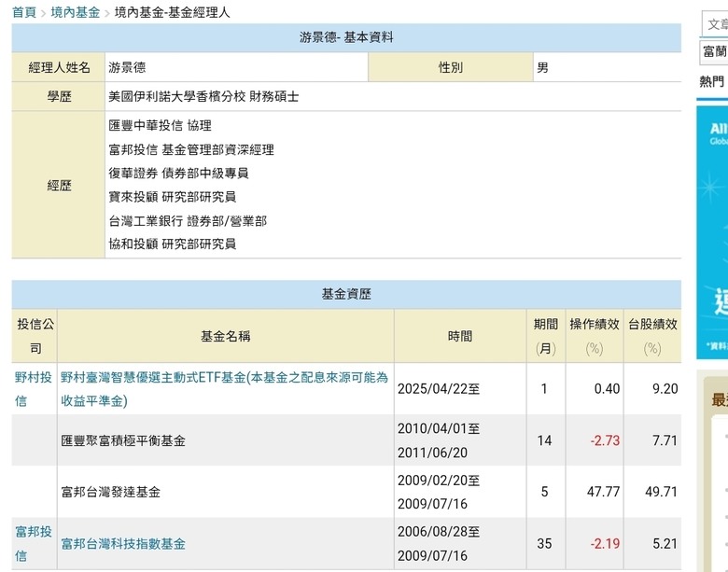The width and height of the screenshot is (728, 572).
Task: Select the 基金資歷 section header
Action: 346,294
